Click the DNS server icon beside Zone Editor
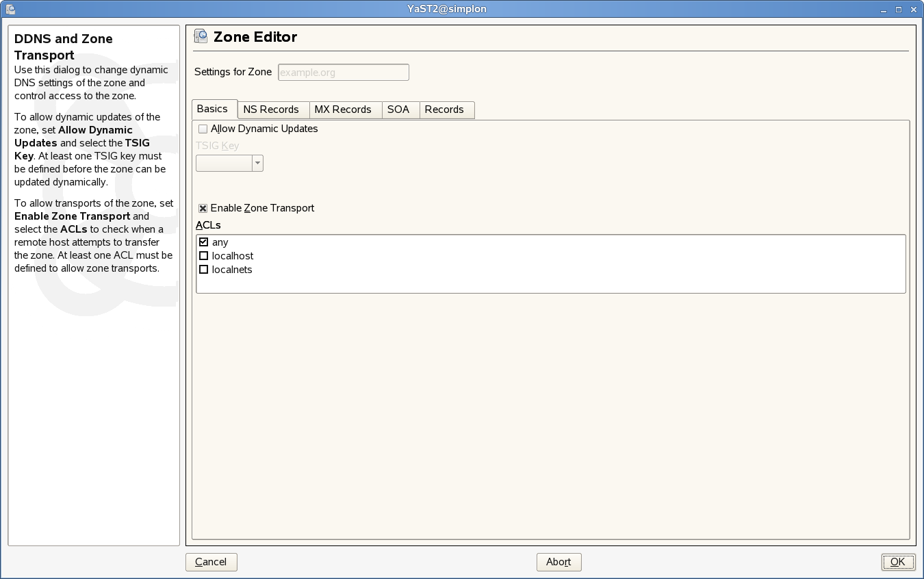This screenshot has height=579, width=924. click(x=201, y=37)
